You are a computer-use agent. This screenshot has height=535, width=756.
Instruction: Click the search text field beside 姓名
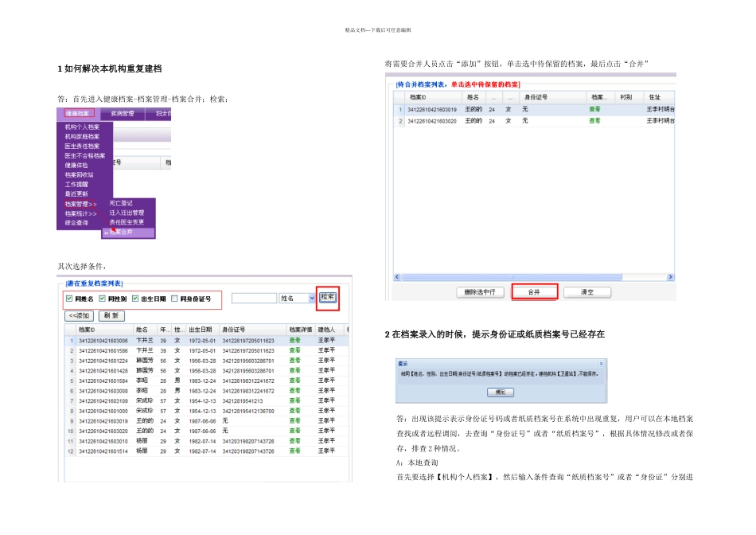[254, 299]
